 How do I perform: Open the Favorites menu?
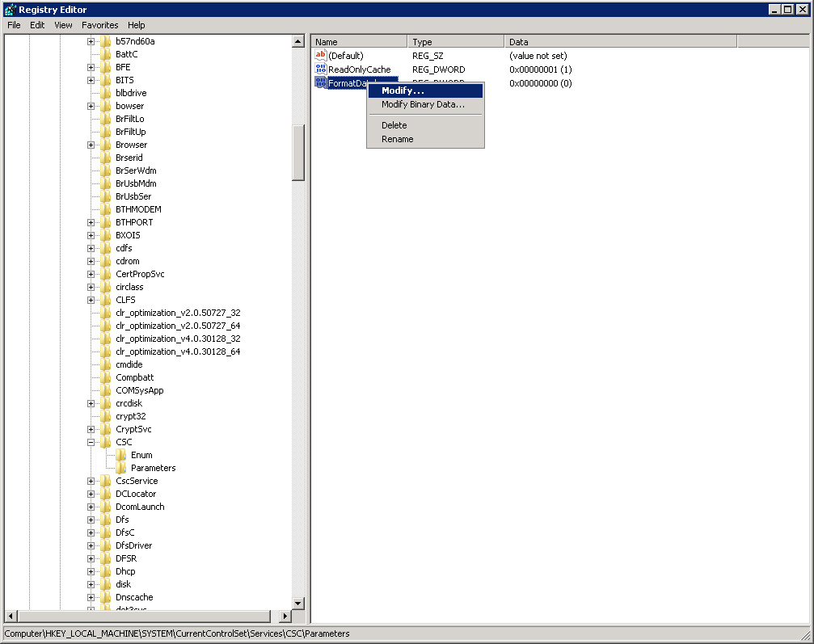click(99, 25)
